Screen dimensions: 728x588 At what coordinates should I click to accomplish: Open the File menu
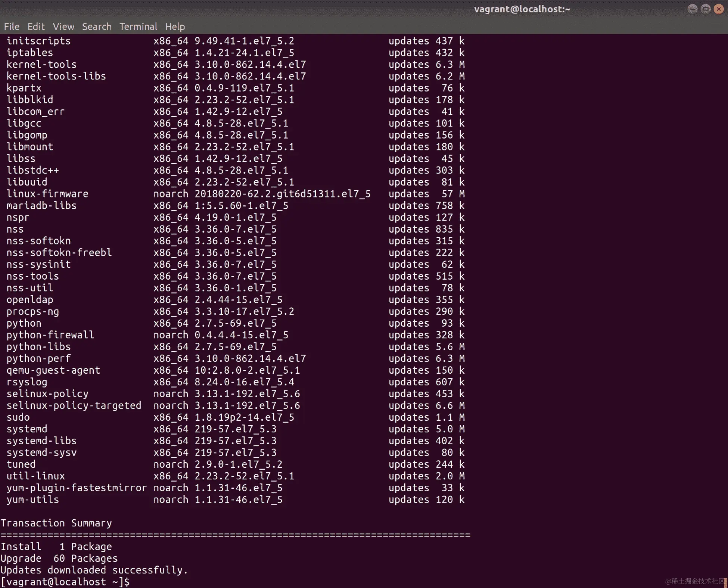(x=12, y=27)
